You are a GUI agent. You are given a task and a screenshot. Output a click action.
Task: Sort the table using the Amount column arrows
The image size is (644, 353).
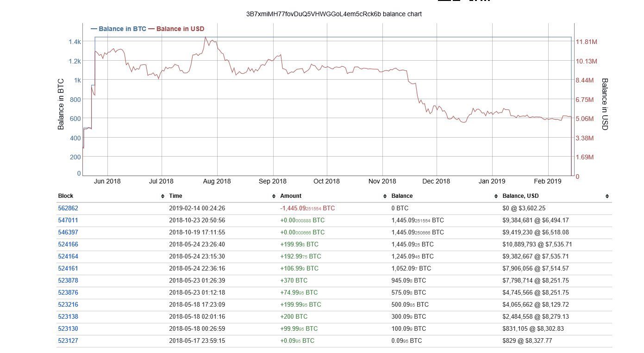point(385,196)
